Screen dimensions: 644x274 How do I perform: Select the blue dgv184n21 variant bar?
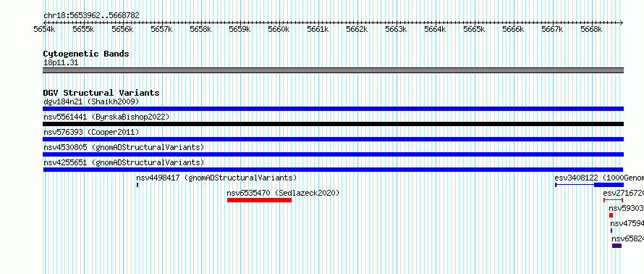[x=333, y=109]
